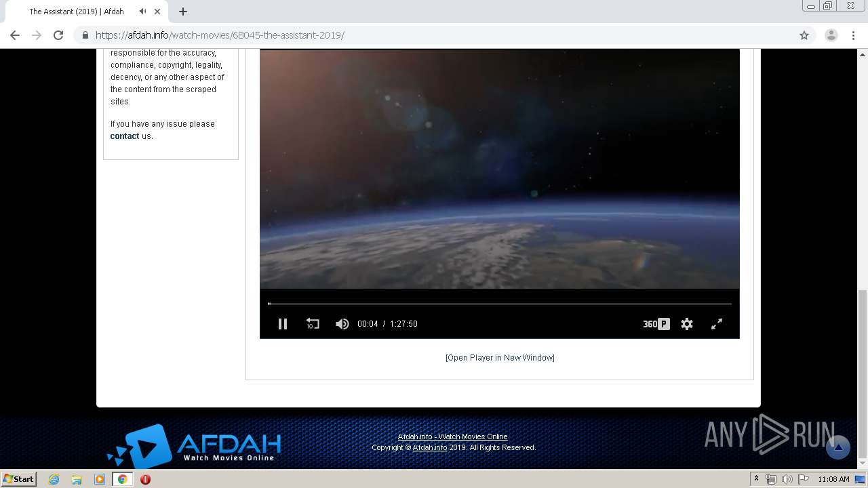Enter fullscreen video mode
Image resolution: width=868 pixels, height=488 pixels.
pyautogui.click(x=717, y=324)
